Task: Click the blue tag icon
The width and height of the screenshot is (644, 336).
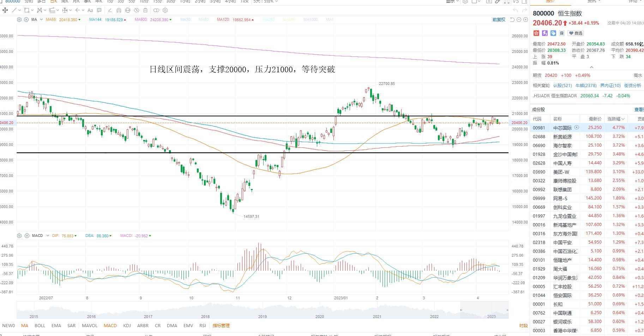Action: (x=553, y=33)
